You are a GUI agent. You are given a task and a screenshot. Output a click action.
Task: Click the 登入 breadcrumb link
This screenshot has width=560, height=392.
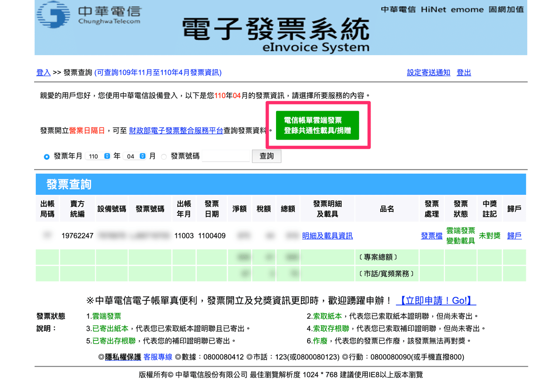43,73
